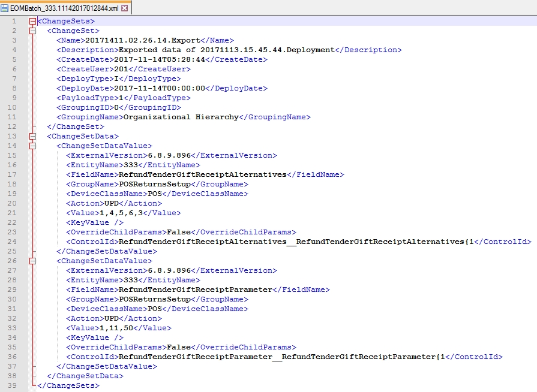Screen dimensions: 537x392
Task: Collapse the first ChangeSetDataValue fold on line 14
Action: [x=32, y=146]
